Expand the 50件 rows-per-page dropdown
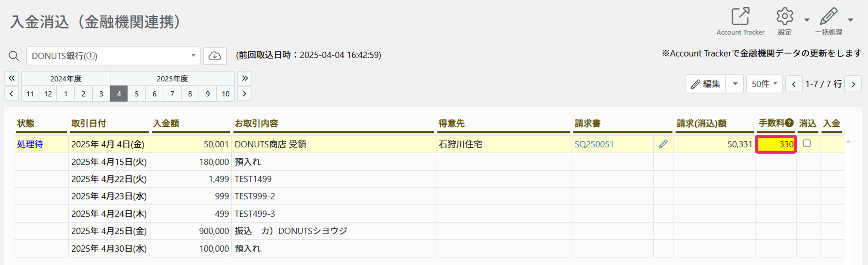Viewport: 868px width, 265px height. [764, 84]
